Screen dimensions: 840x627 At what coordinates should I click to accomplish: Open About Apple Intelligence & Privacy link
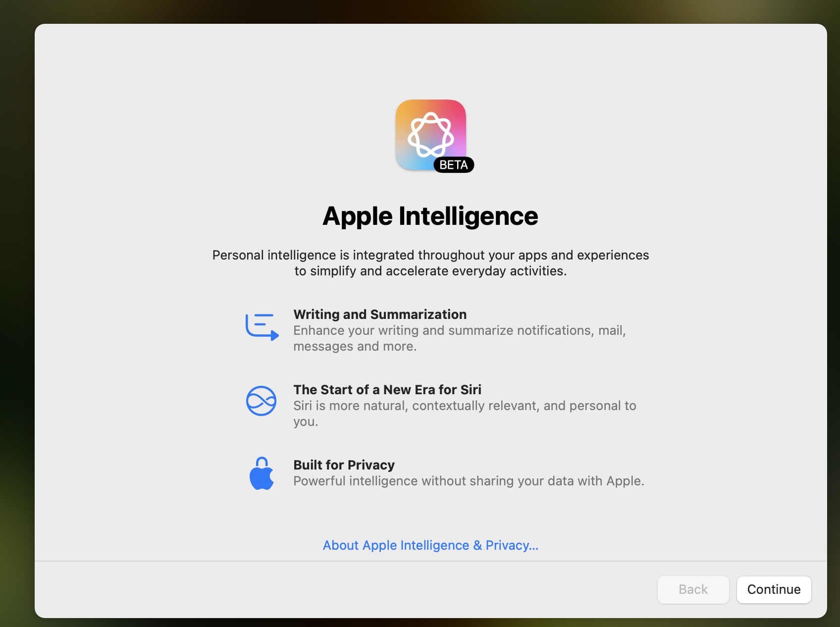(430, 545)
